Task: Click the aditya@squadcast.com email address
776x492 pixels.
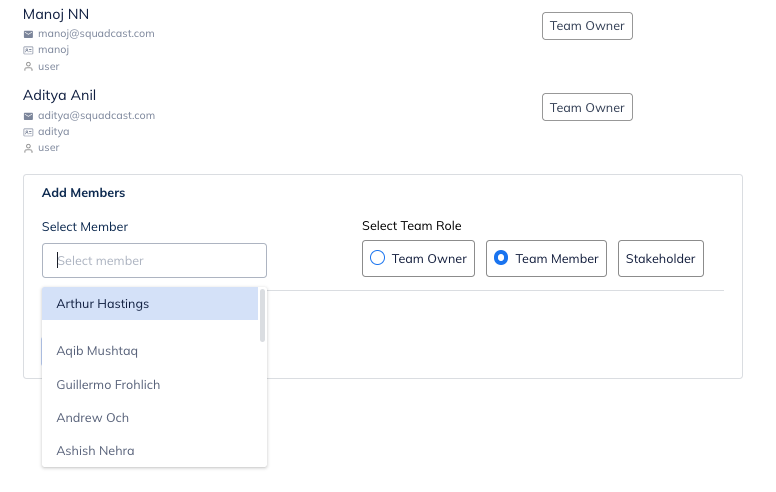Action: (96, 116)
